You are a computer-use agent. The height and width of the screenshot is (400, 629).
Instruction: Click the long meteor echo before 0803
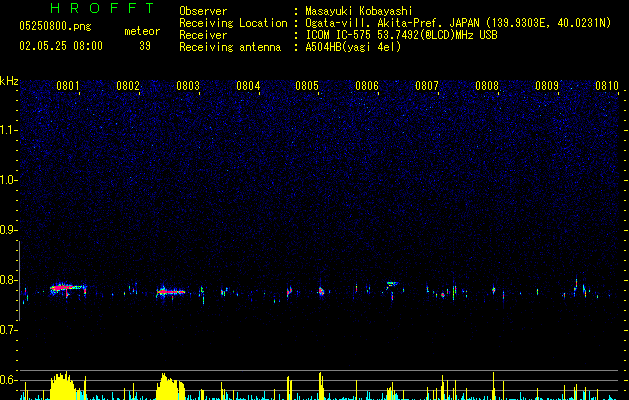pyautogui.click(x=170, y=292)
